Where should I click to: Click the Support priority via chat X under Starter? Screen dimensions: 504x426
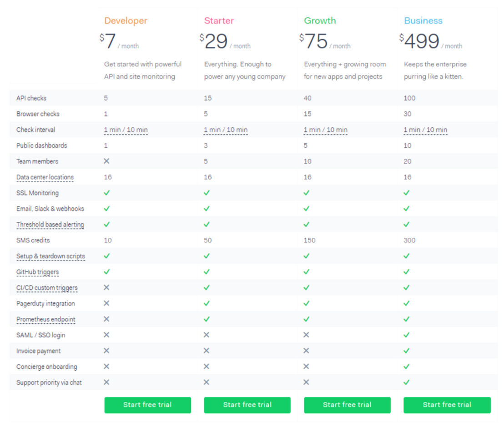coord(207,382)
